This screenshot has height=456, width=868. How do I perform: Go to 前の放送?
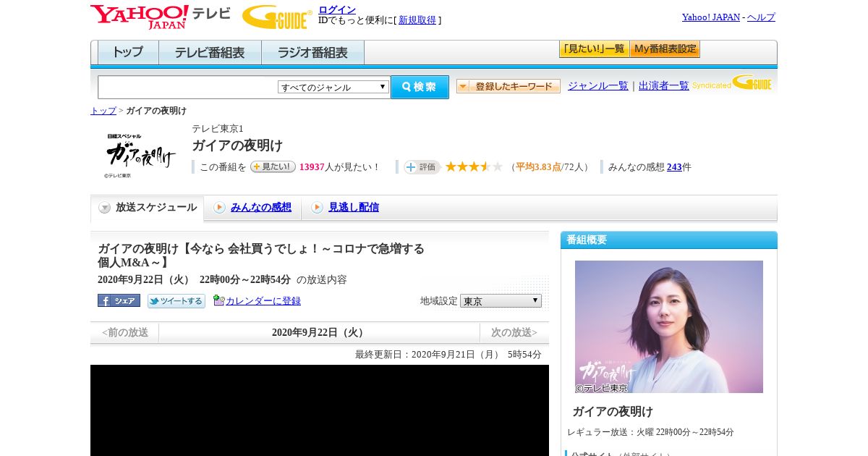124,333
